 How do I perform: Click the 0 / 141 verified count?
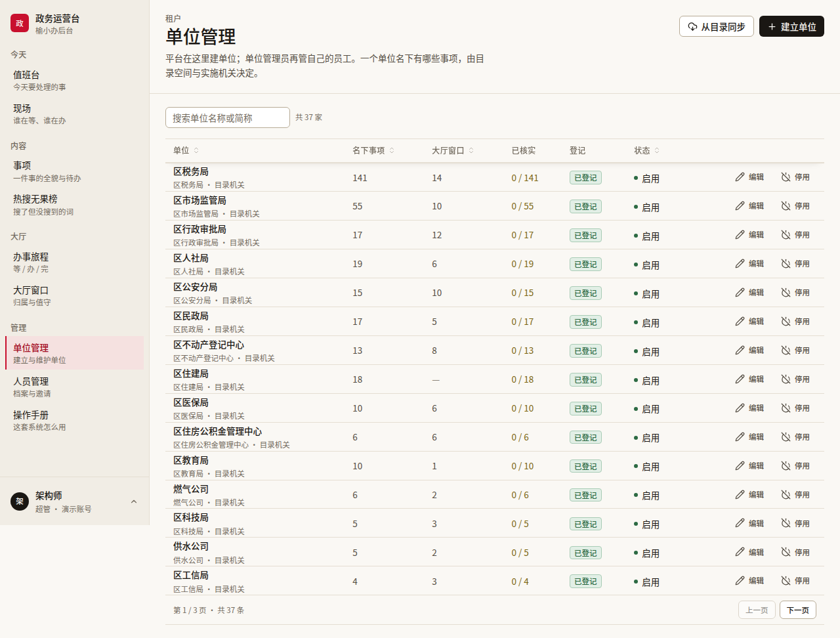524,178
